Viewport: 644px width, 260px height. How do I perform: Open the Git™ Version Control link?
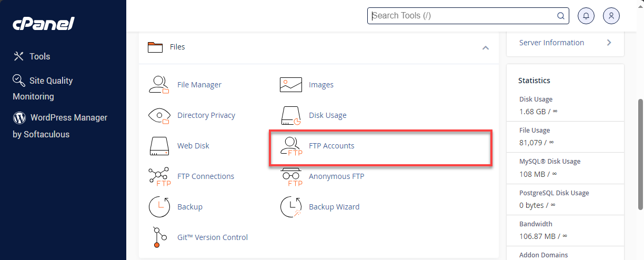point(213,237)
